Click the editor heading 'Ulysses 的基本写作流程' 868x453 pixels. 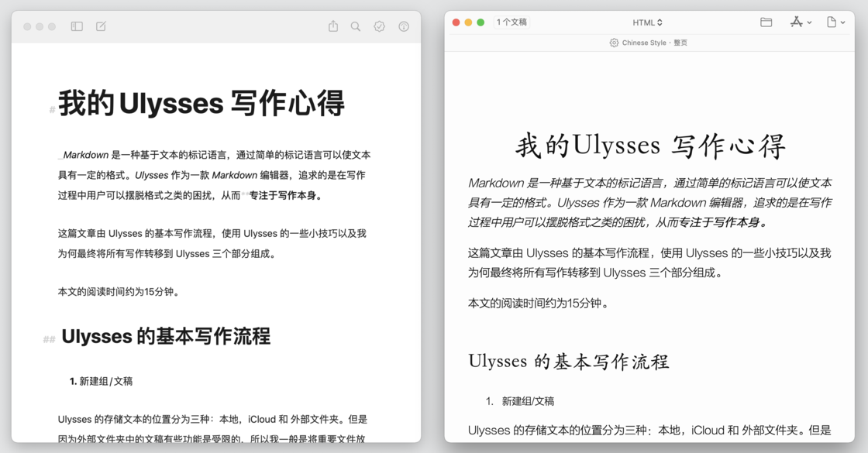click(166, 336)
